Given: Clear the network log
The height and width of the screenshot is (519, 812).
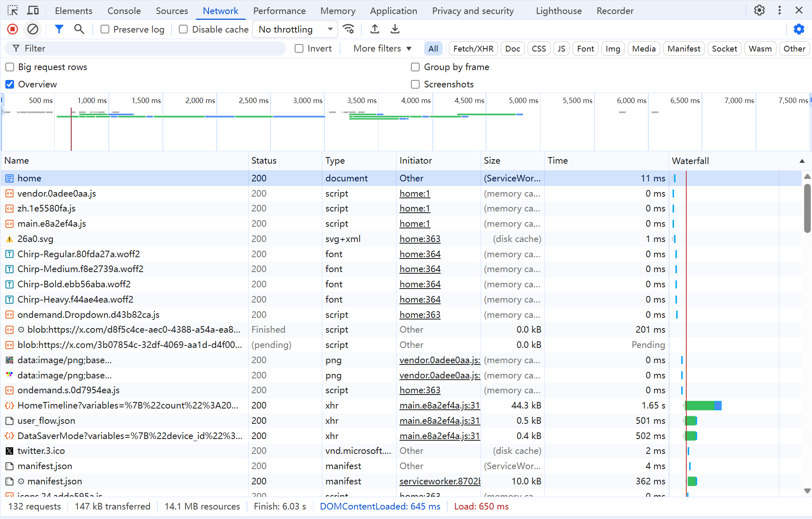Looking at the screenshot, I should (x=33, y=29).
